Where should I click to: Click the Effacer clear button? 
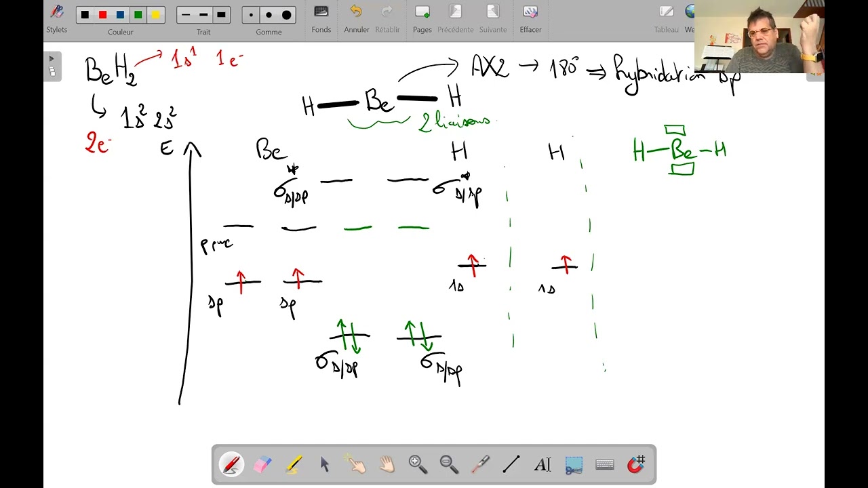(530, 18)
